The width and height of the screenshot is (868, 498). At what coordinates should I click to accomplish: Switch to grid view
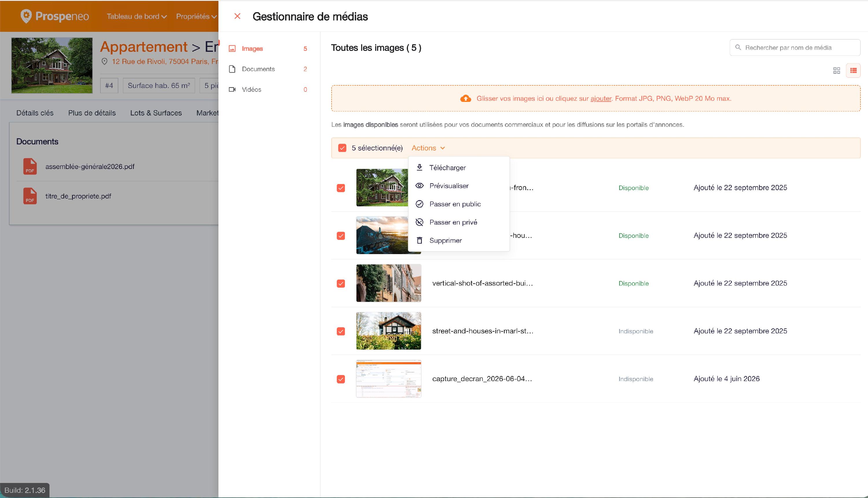click(x=836, y=70)
